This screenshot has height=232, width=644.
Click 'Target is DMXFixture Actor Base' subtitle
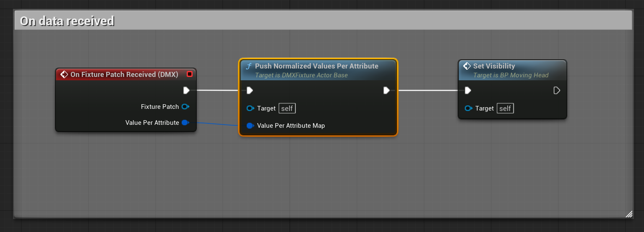301,75
